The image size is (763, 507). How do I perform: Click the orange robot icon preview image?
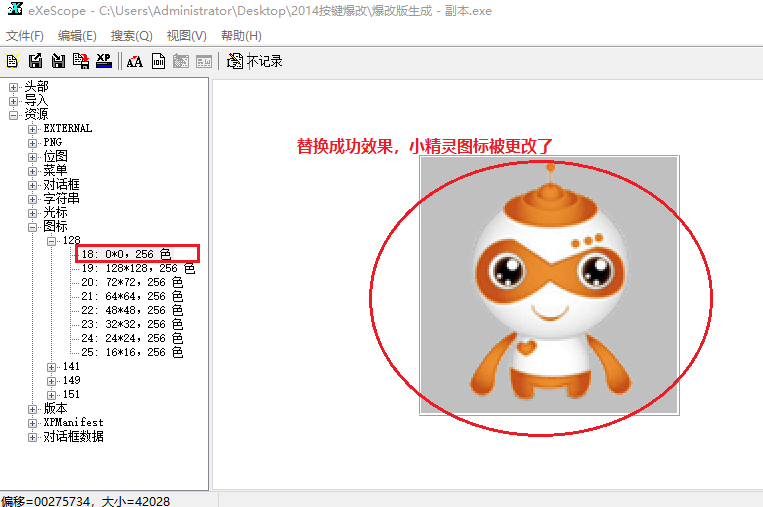[x=548, y=285]
